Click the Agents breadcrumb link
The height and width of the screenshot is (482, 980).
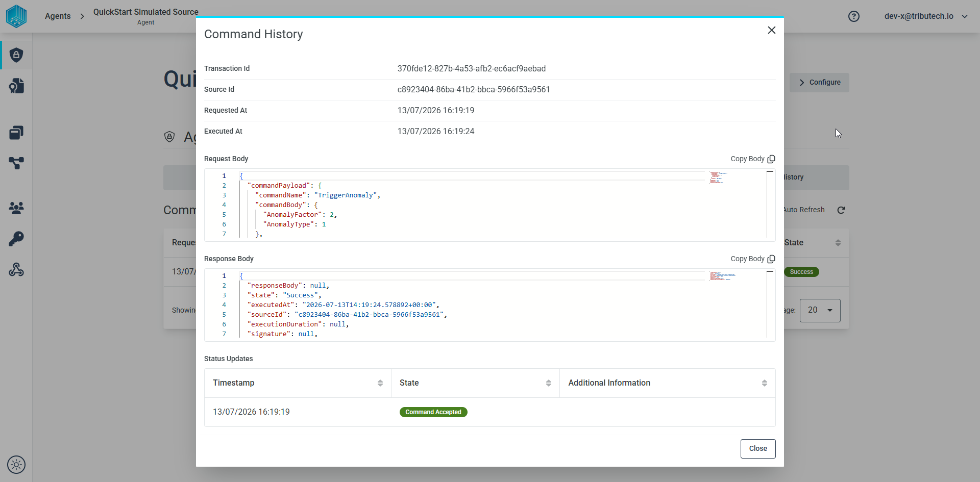click(58, 16)
